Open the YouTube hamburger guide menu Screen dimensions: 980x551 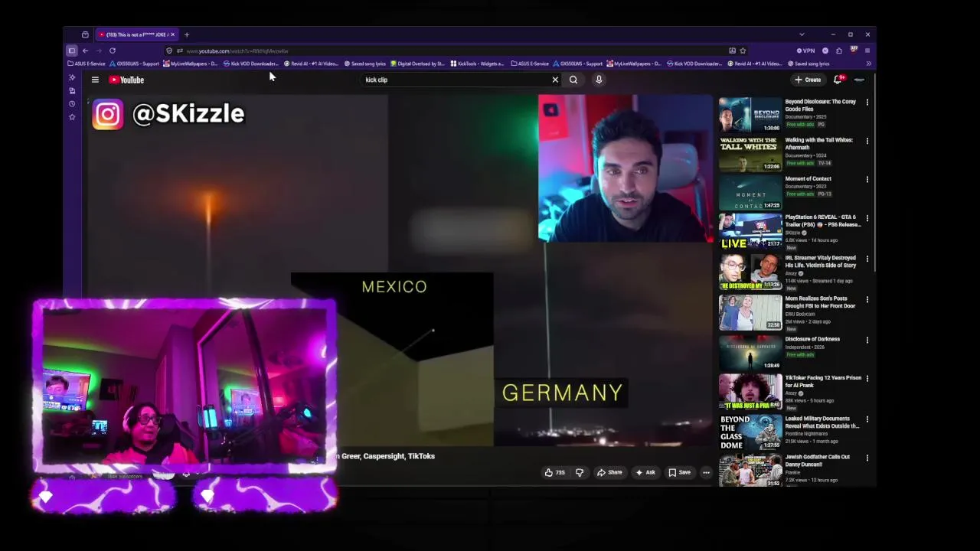tap(95, 80)
